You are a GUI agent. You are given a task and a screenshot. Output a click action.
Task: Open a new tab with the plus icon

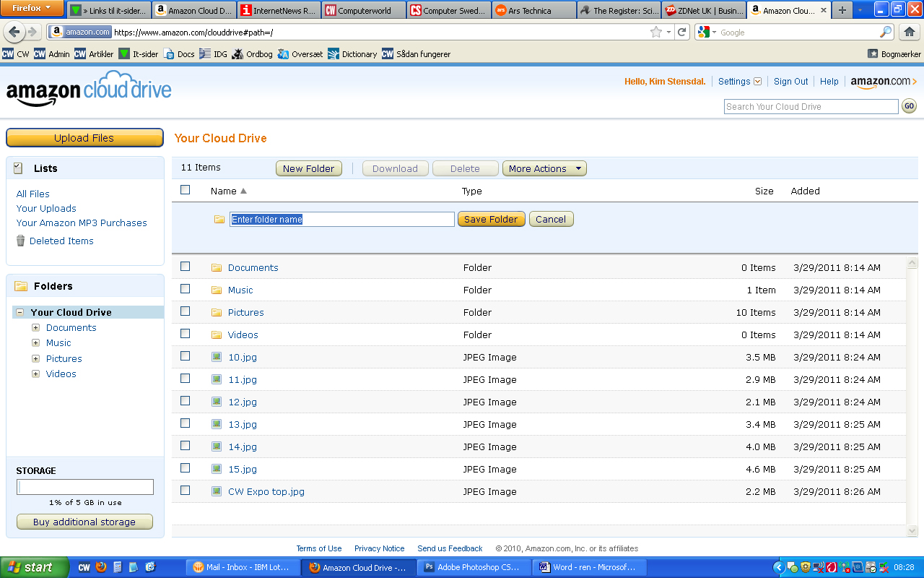pyautogui.click(x=842, y=10)
